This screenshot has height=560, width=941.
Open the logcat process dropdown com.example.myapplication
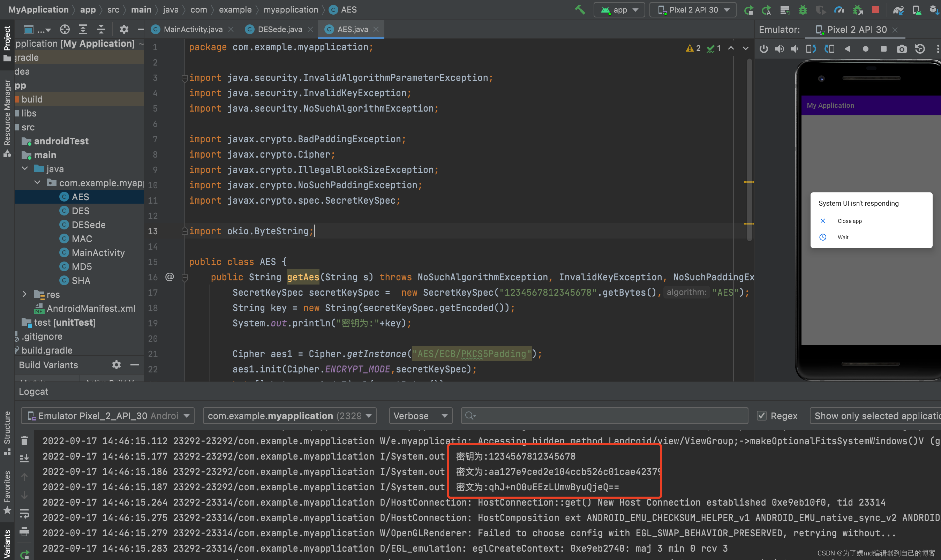tap(289, 416)
